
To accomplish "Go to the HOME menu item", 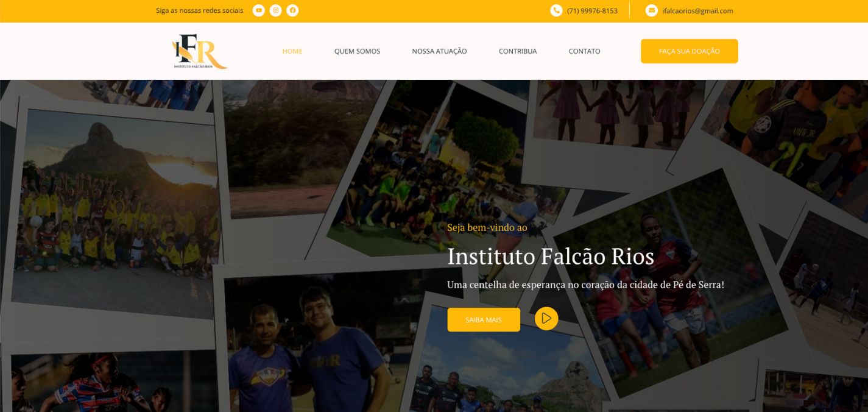I will point(292,51).
